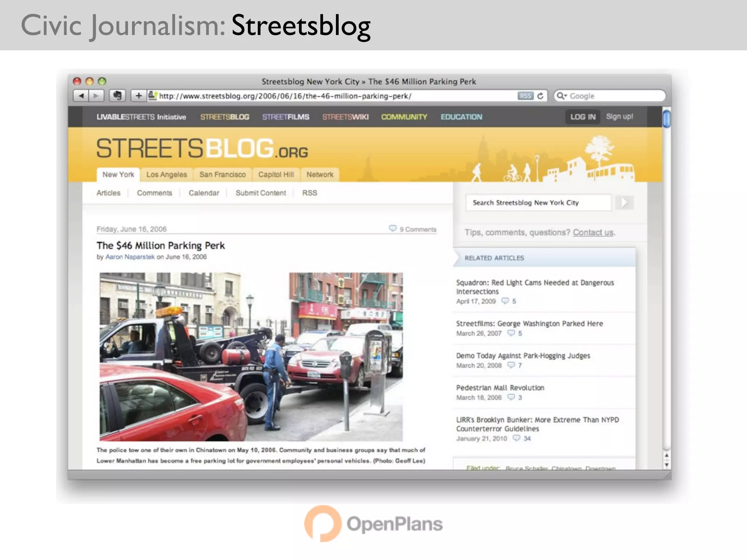Switch to the Capitol Hill tab
This screenshot has width=747, height=560.
coord(276,175)
